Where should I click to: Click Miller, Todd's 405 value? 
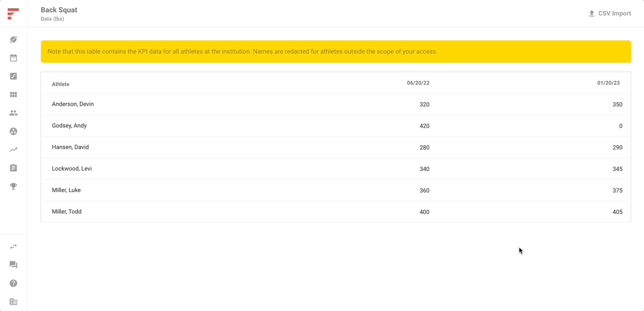point(617,212)
